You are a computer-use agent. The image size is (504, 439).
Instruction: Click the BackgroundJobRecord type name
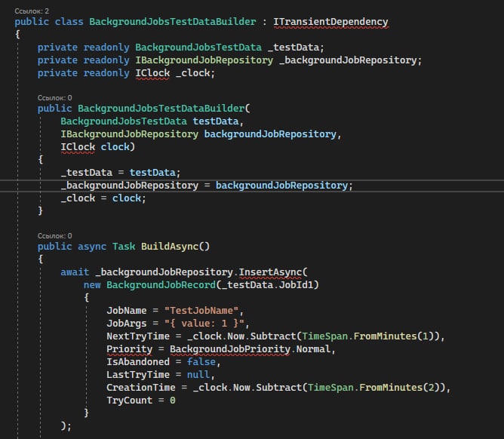point(161,285)
